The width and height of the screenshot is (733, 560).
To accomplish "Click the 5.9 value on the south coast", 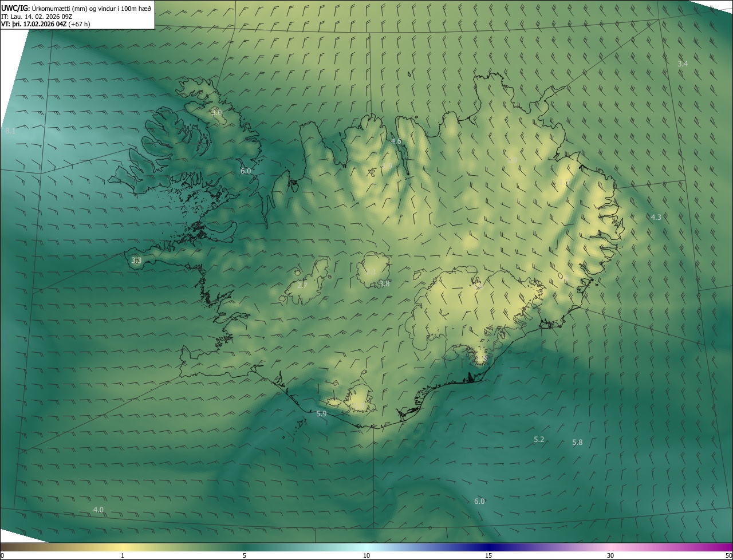I will point(321,413).
